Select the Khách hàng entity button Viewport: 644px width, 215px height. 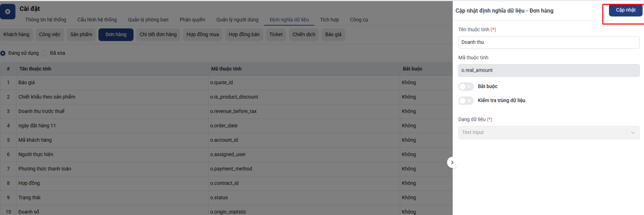[17, 35]
